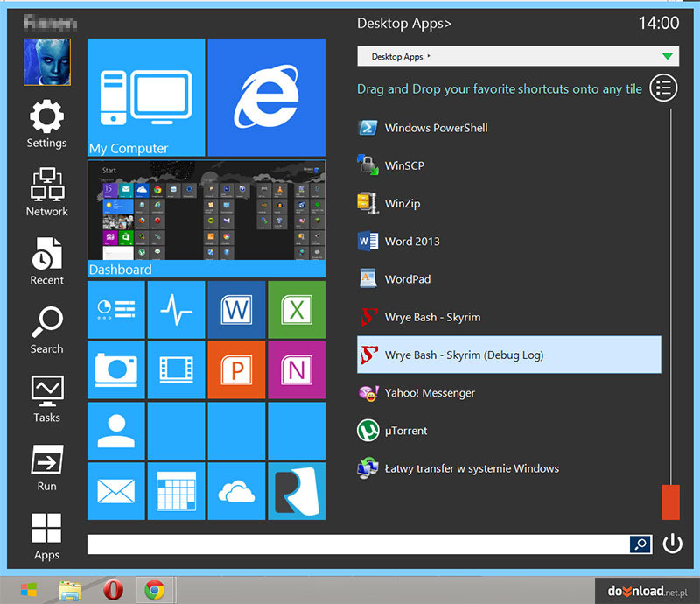This screenshot has width=700, height=604.
Task: Launch the PowerPoint tile
Action: 236,370
